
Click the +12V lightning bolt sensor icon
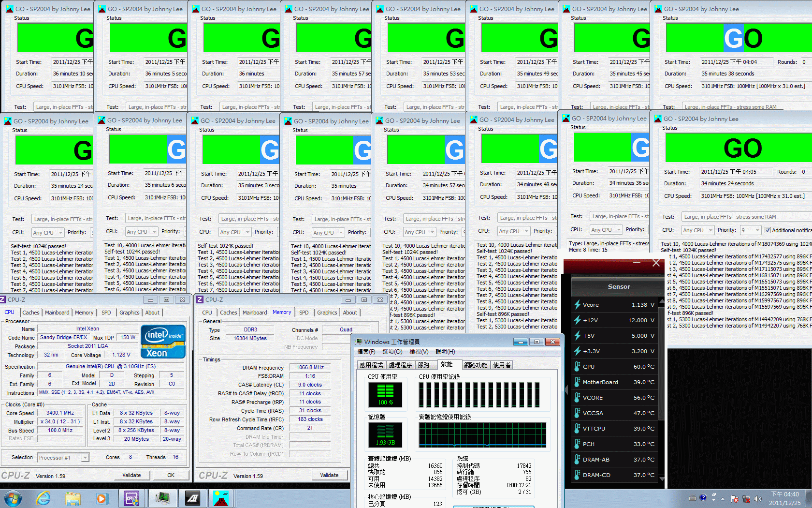point(577,320)
